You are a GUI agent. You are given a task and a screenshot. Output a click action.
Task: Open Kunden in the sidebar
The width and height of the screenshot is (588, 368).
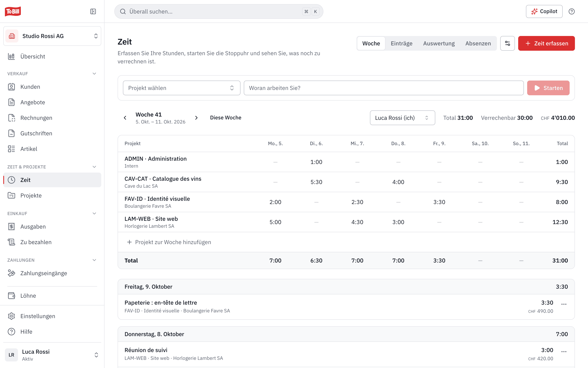[52, 87]
